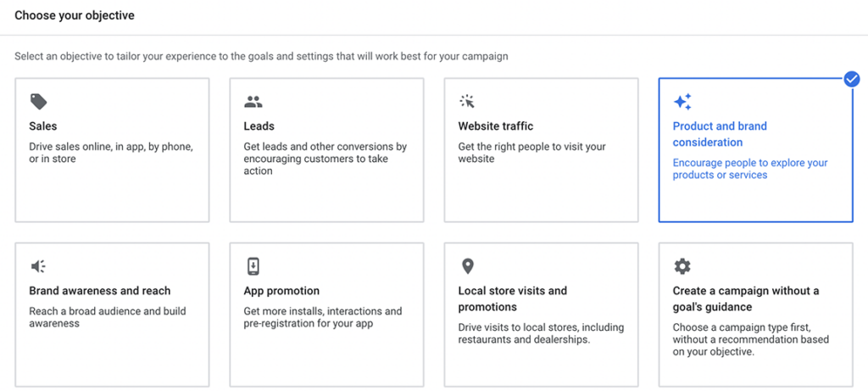Click the cursor Website traffic icon
The width and height of the screenshot is (868, 391).
coord(467,102)
